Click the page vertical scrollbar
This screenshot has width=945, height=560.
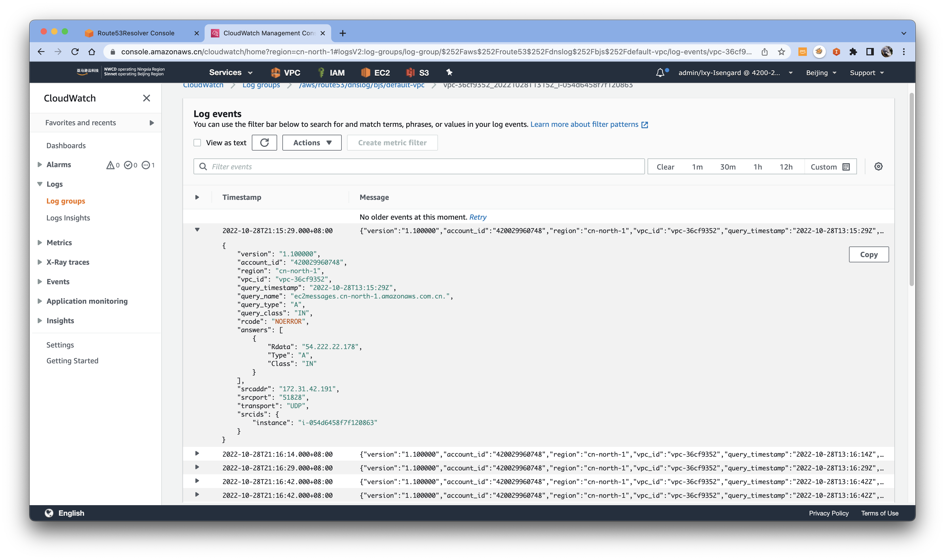point(912,189)
